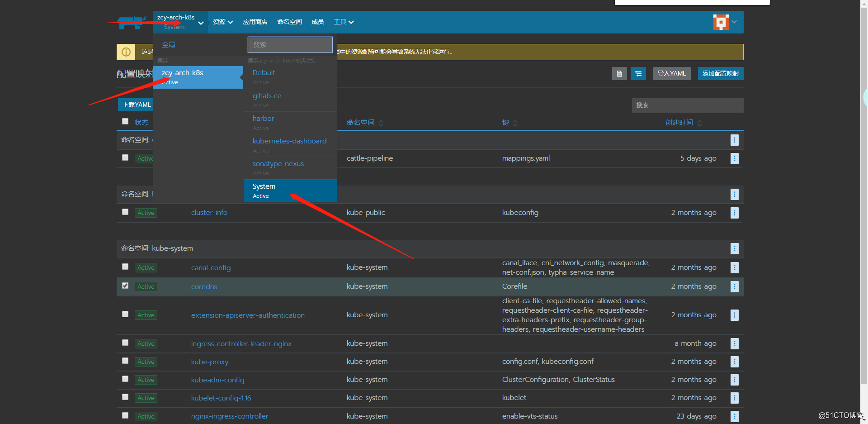Open actions menu for ingress-controller-leader-nginx row

(734, 343)
